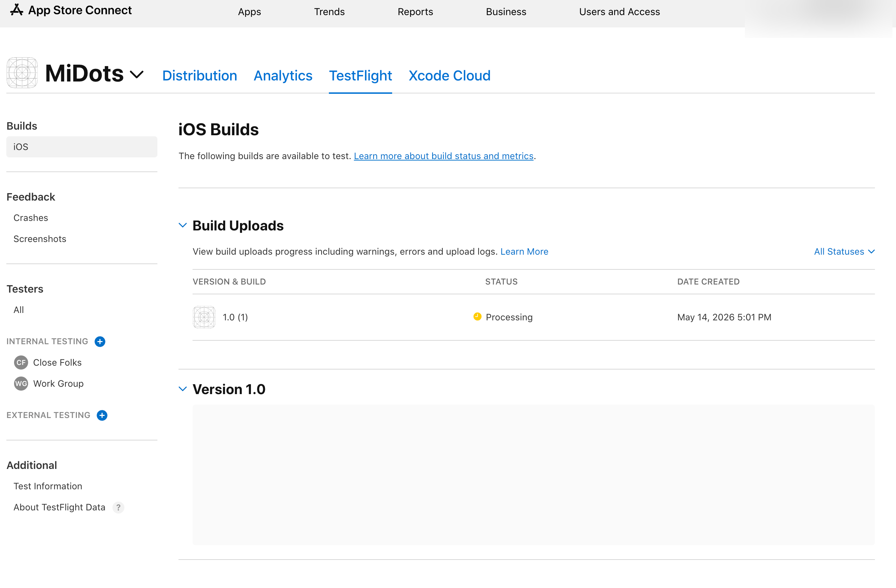This screenshot has height=588, width=896.
Task: Click the EXTERNAL TESTING label
Action: [48, 415]
